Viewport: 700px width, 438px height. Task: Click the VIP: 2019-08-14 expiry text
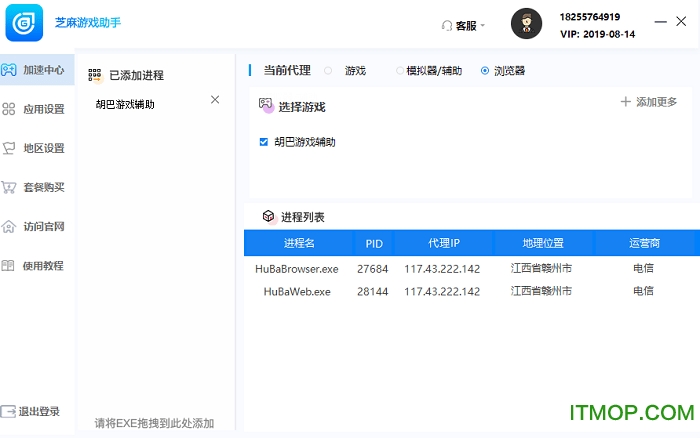[x=597, y=34]
